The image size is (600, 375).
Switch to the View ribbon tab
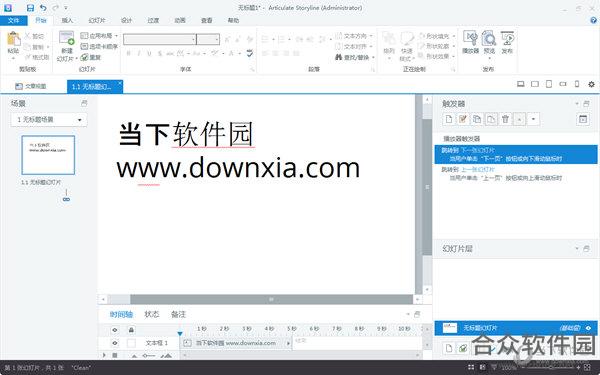click(x=207, y=20)
